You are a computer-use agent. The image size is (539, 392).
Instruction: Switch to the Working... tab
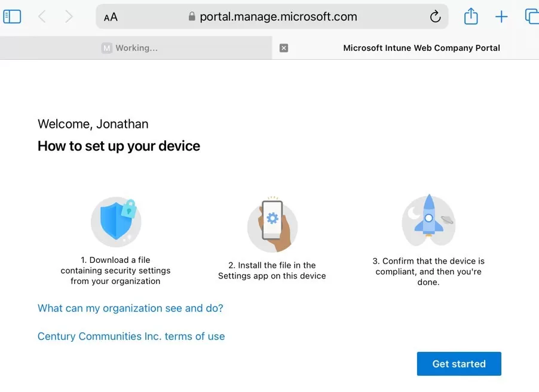pyautogui.click(x=136, y=48)
